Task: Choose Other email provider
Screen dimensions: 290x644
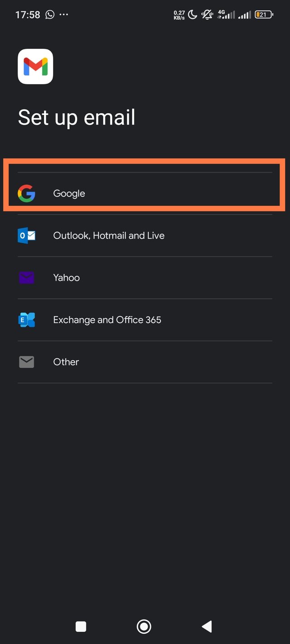Action: pyautogui.click(x=66, y=362)
